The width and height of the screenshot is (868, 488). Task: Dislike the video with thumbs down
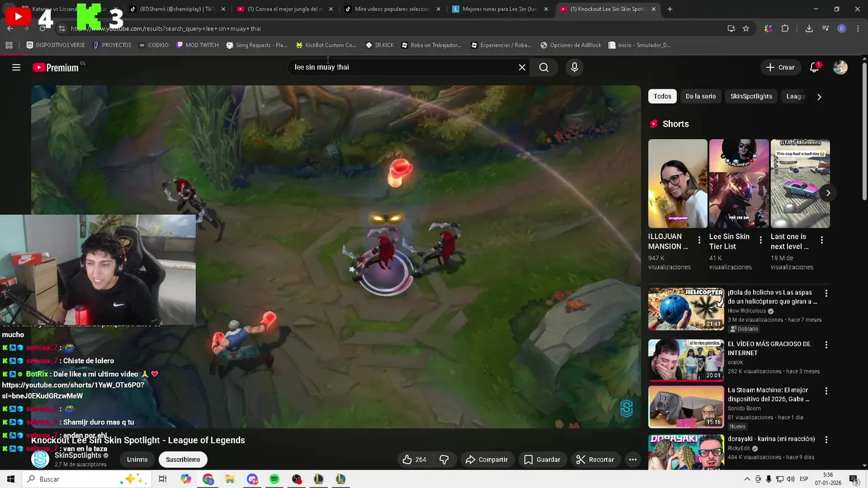click(444, 460)
